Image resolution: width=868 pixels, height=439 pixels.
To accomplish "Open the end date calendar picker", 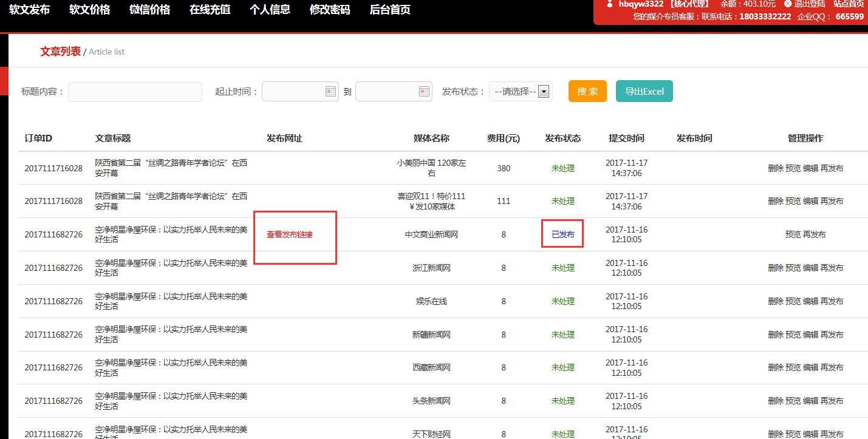I will 424,91.
